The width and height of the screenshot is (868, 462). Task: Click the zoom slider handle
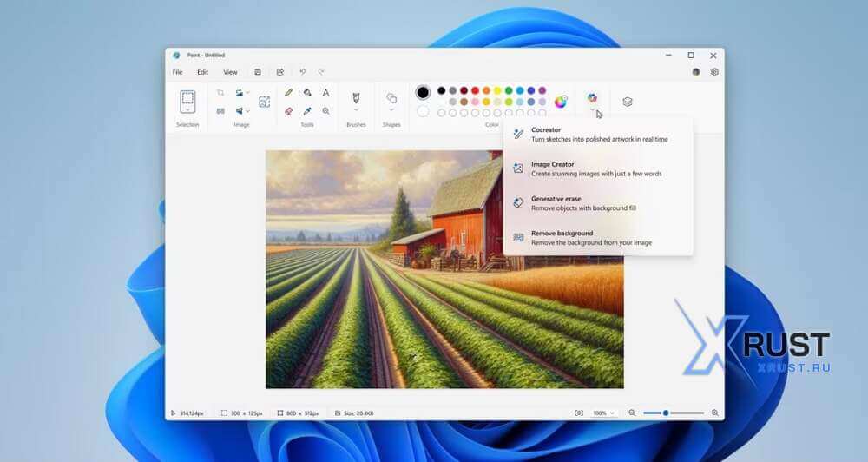pos(666,413)
